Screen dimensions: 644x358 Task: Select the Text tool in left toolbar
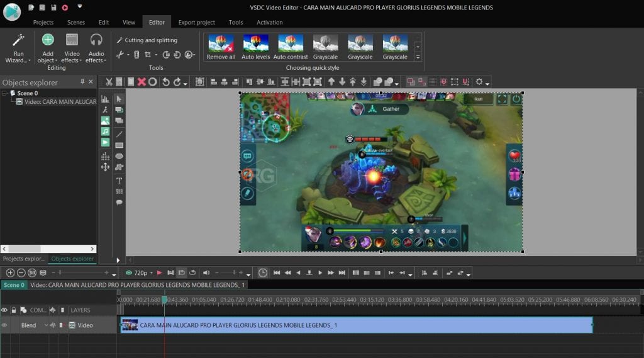coord(119,181)
